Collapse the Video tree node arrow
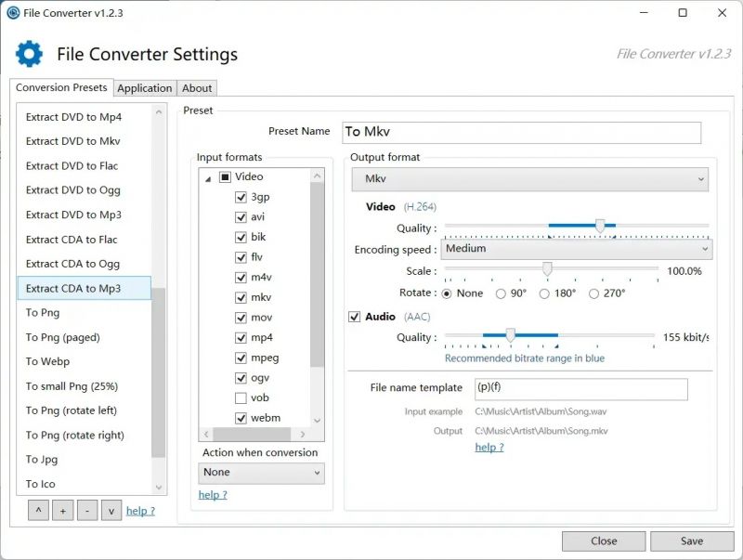 click(x=208, y=179)
